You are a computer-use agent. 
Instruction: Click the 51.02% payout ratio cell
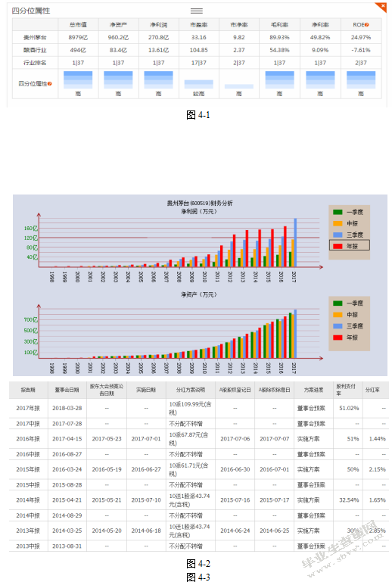pyautogui.click(x=349, y=408)
